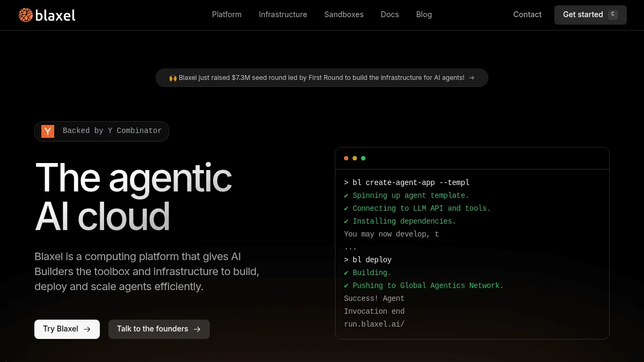Click the green terminal window dot
This screenshot has width=644, height=362.
[x=363, y=158]
